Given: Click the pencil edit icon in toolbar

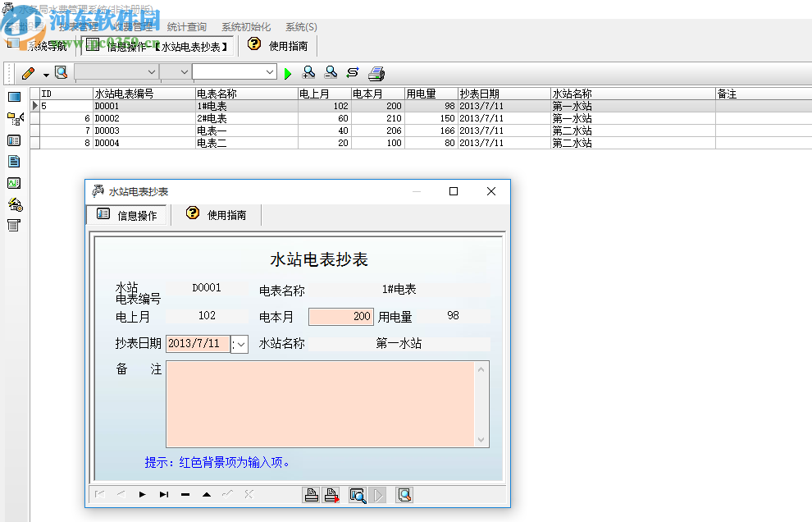Looking at the screenshot, I should (28, 73).
